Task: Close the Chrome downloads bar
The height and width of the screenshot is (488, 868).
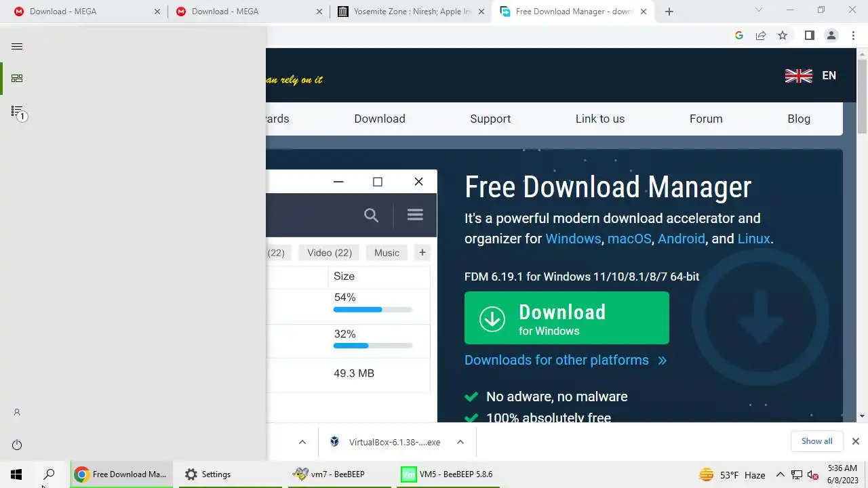Action: coord(856,441)
